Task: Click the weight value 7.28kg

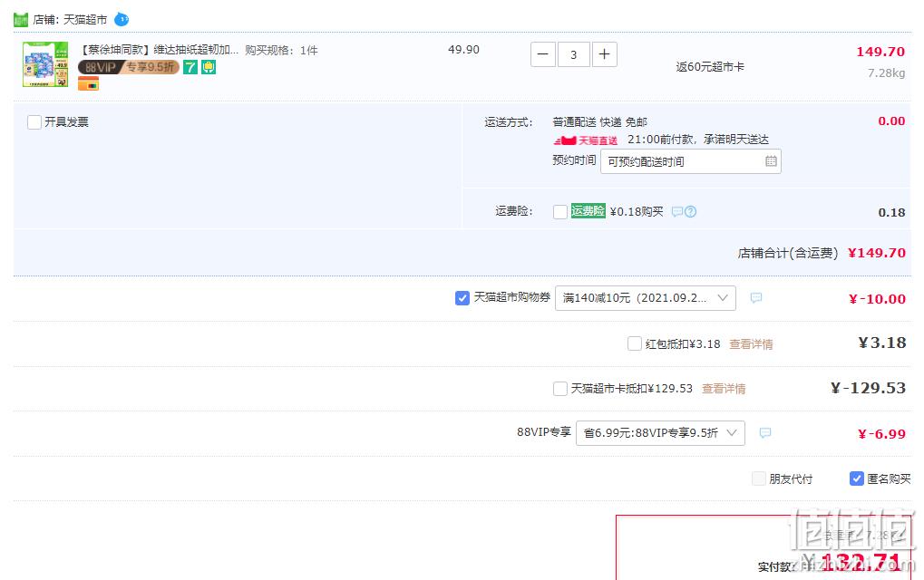Action: click(886, 73)
